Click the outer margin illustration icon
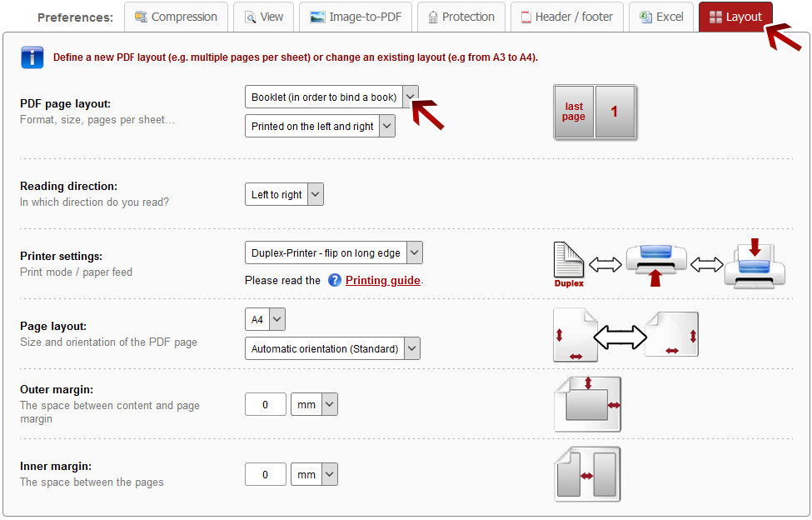Image resolution: width=812 pixels, height=520 pixels. (587, 404)
